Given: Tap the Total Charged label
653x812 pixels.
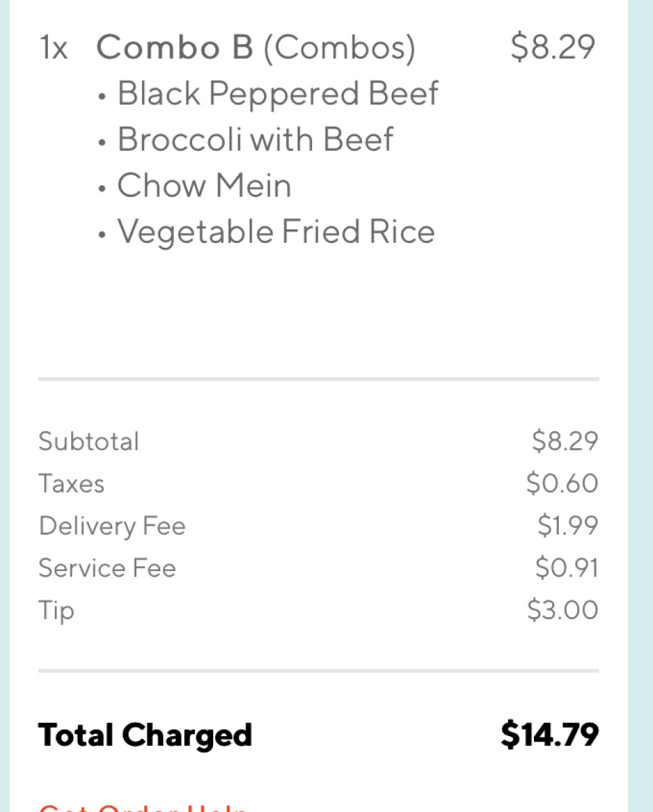Looking at the screenshot, I should click(145, 735).
